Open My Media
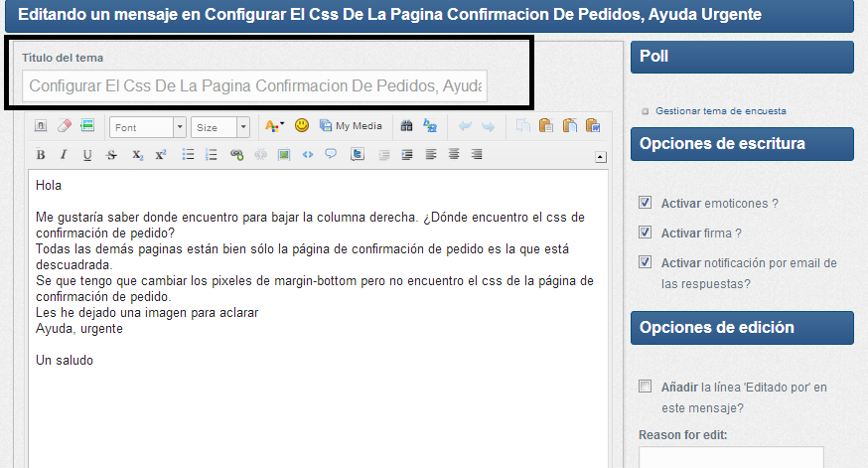 pyautogui.click(x=351, y=126)
